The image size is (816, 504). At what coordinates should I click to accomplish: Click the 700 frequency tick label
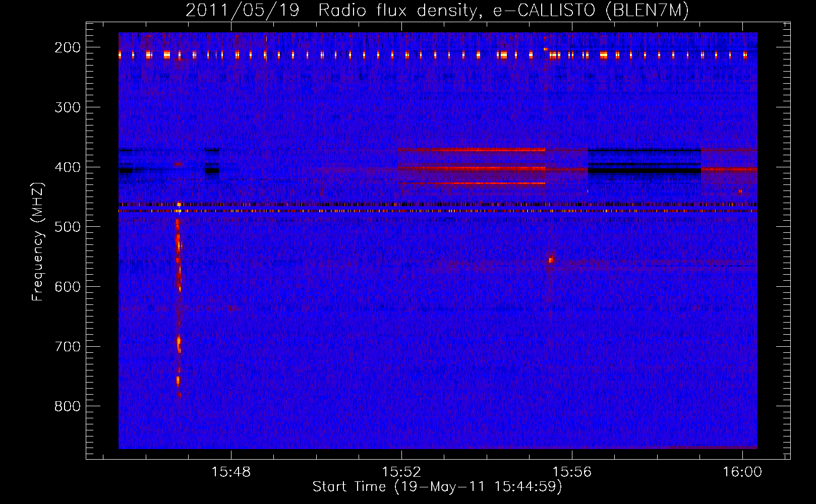point(68,347)
